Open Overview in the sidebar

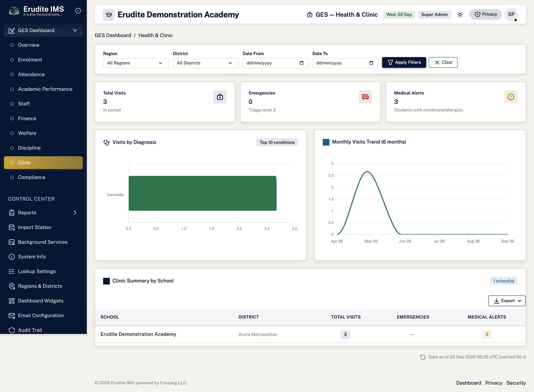[43, 45]
